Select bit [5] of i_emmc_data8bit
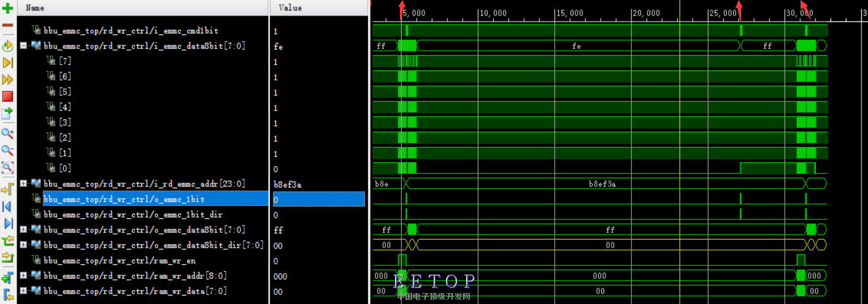Screen dimensions: 868x304 pyautogui.click(x=64, y=91)
